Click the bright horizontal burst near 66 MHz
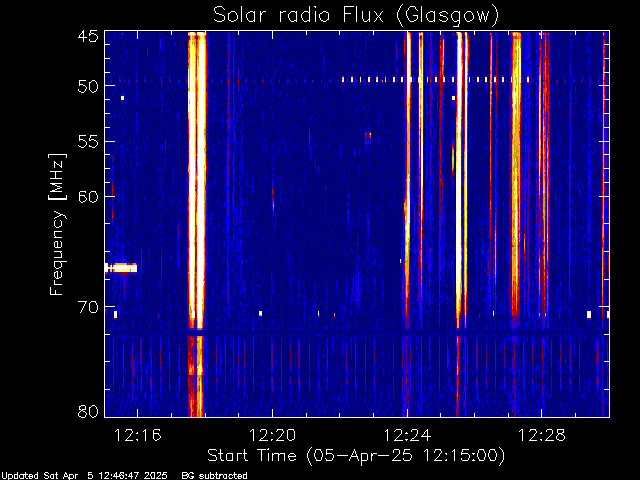The width and height of the screenshot is (640, 480). point(121,268)
